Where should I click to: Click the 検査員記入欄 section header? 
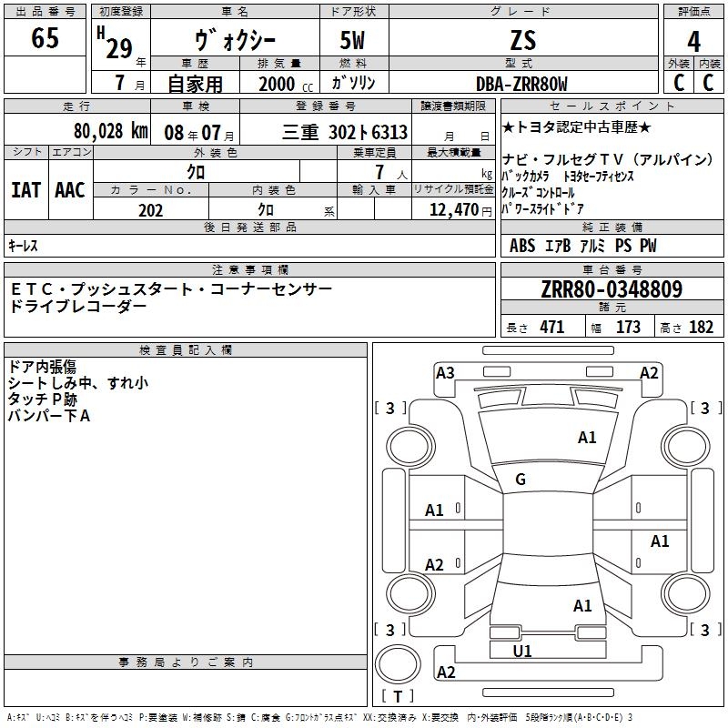click(x=186, y=350)
